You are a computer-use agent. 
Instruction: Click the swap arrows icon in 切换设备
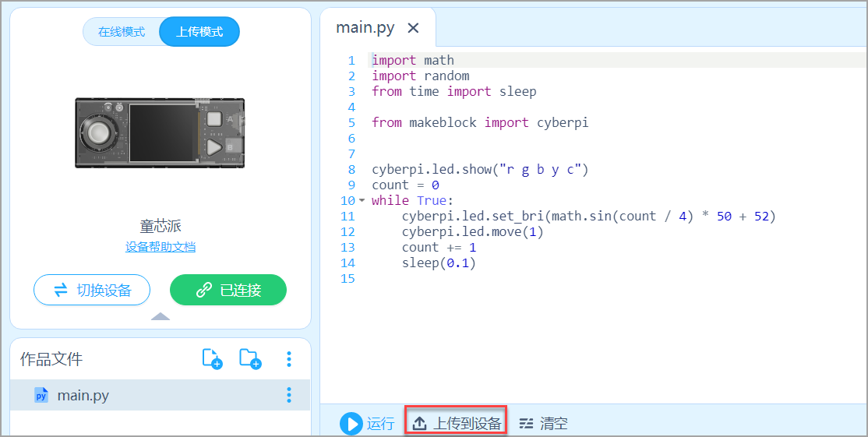pos(61,290)
